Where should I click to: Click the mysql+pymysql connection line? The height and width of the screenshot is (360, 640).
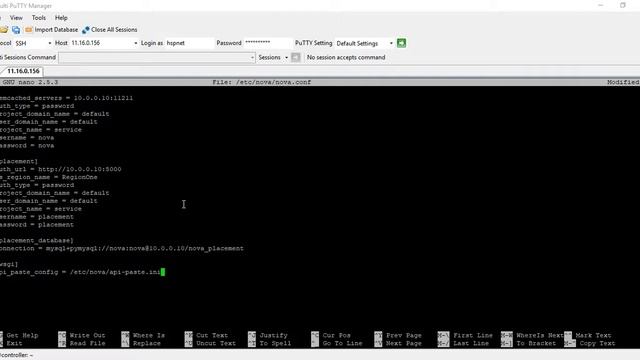click(122, 248)
